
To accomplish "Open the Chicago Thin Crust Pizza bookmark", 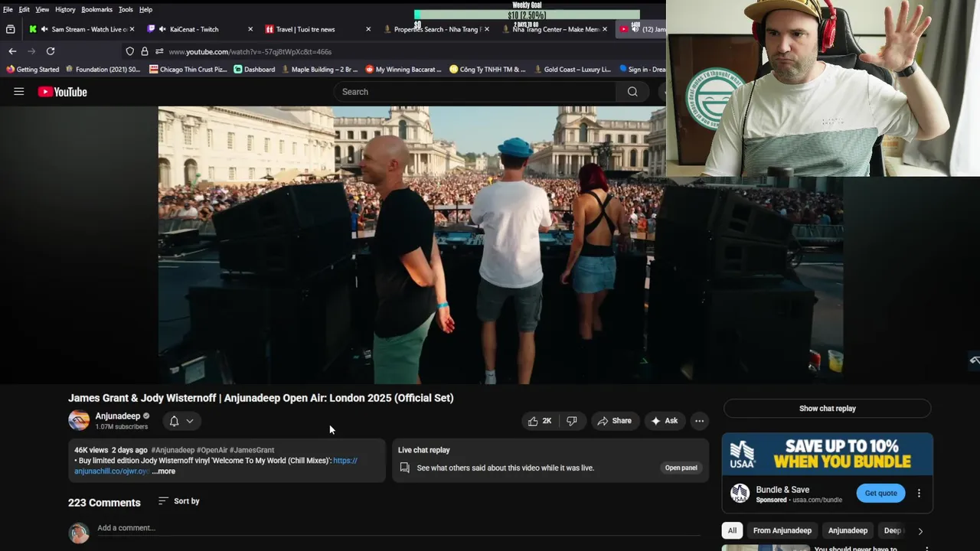I will point(188,70).
